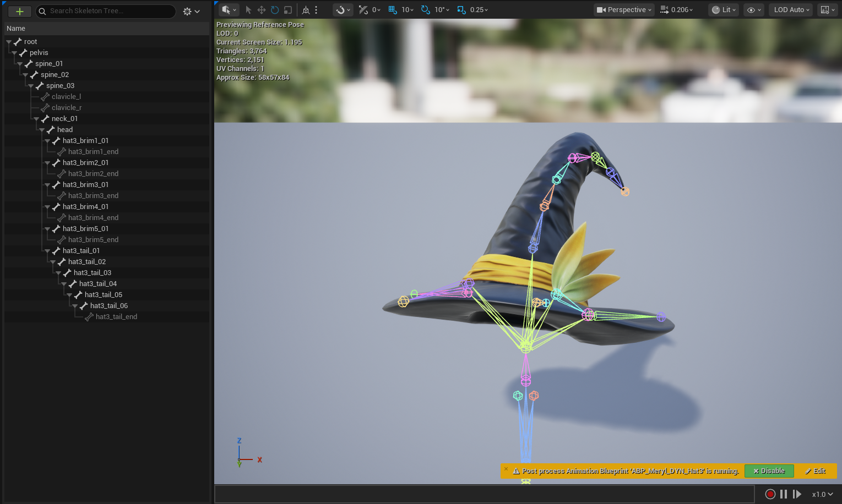Open the Show eye icon menu
The height and width of the screenshot is (504, 842).
[x=753, y=10]
